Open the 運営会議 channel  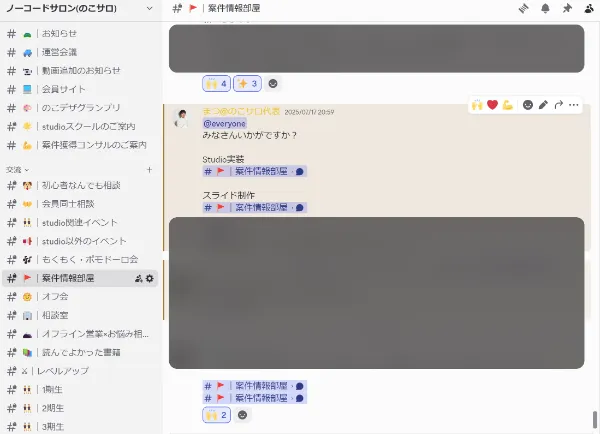80,52
